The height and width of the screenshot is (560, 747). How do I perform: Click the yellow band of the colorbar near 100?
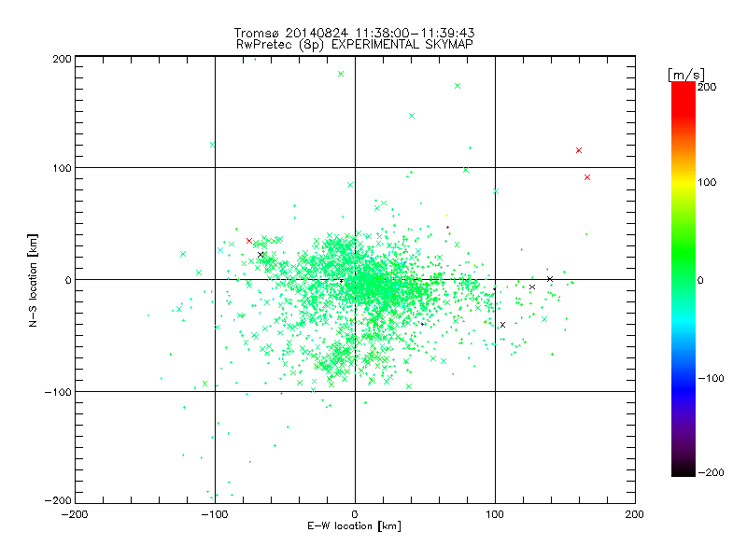point(684,182)
